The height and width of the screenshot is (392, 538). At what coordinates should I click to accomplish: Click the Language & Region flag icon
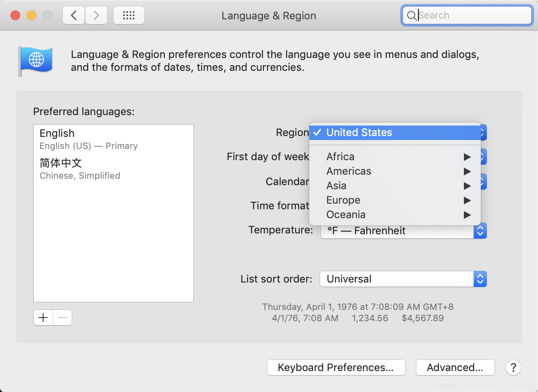coord(36,60)
